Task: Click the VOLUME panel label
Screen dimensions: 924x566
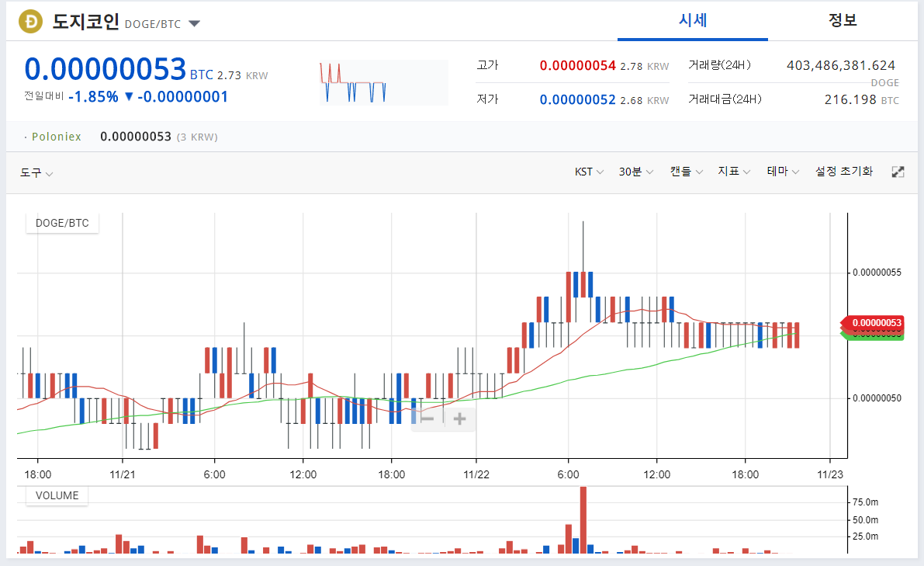Action: [57, 495]
